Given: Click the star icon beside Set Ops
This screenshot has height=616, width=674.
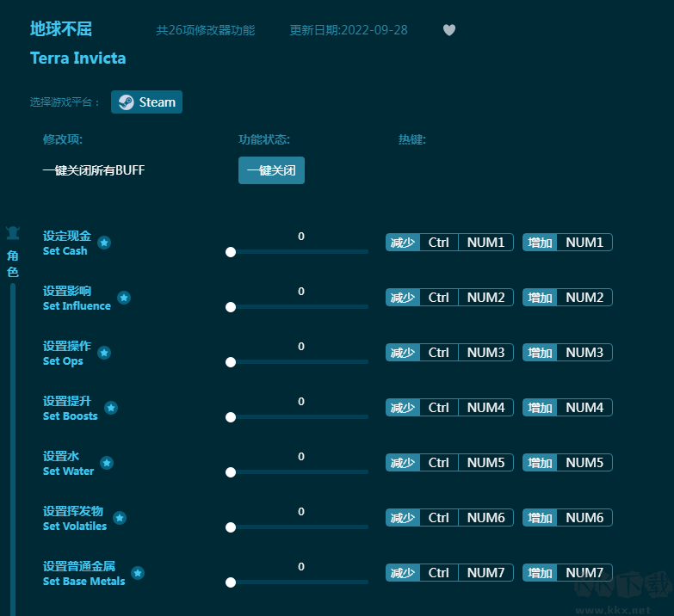Looking at the screenshot, I should (104, 353).
